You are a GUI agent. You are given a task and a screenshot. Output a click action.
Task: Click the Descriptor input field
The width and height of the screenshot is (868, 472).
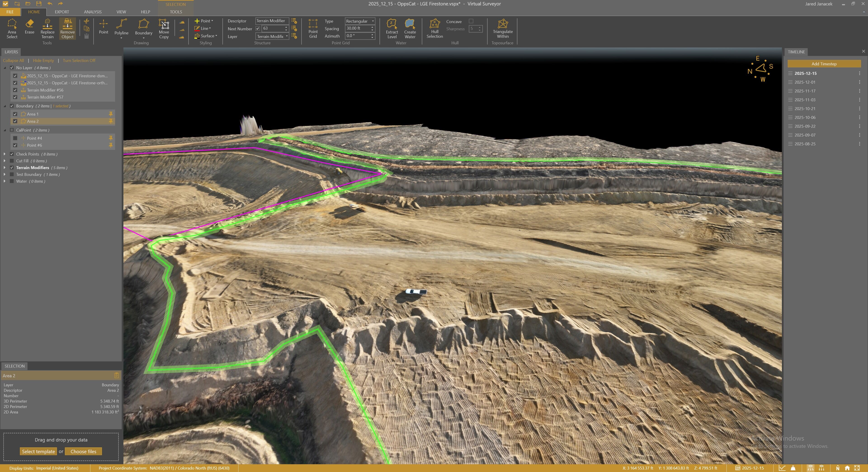click(272, 21)
